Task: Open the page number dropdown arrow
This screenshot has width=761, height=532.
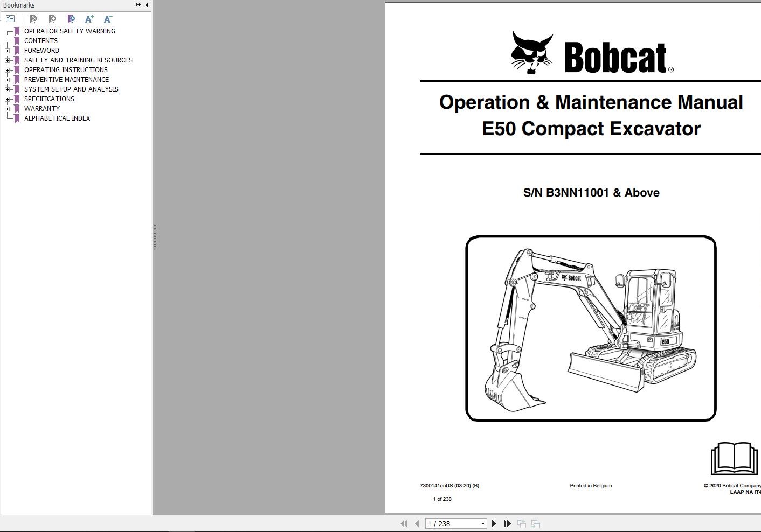Action: point(483,523)
